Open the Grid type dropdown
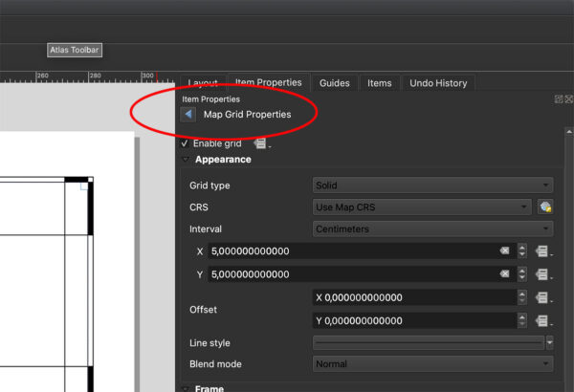 tap(432, 185)
